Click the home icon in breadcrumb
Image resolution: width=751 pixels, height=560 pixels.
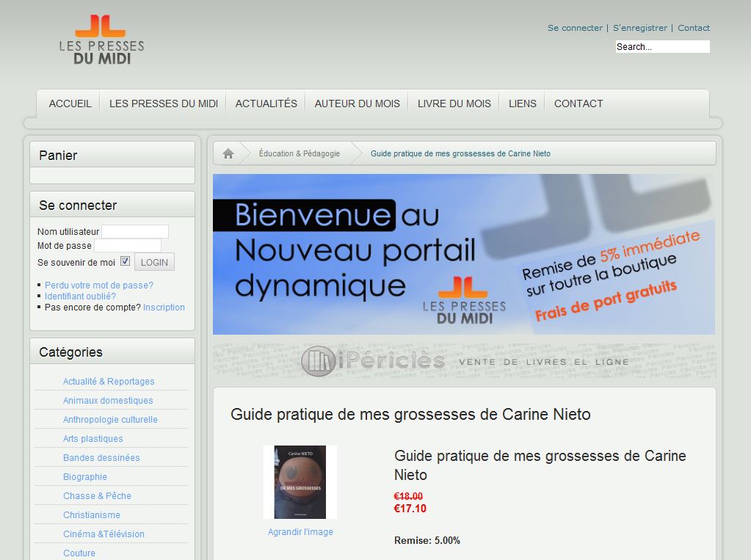tap(228, 153)
